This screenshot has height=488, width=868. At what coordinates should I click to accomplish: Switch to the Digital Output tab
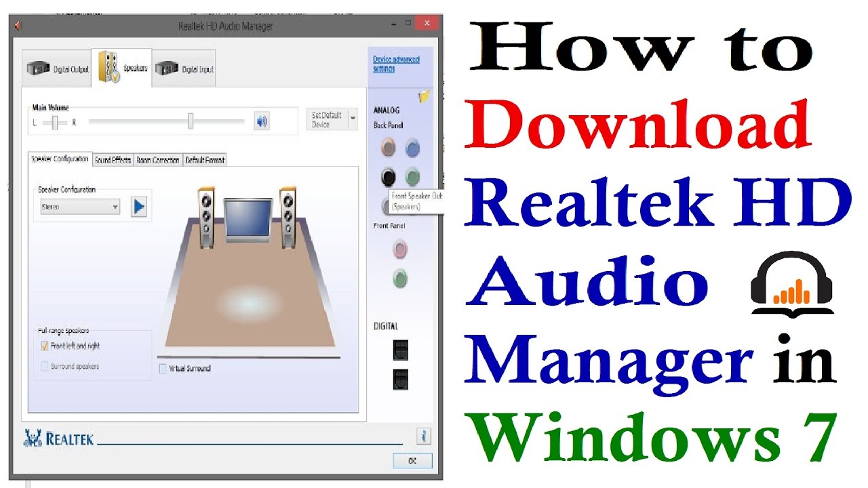(x=57, y=69)
